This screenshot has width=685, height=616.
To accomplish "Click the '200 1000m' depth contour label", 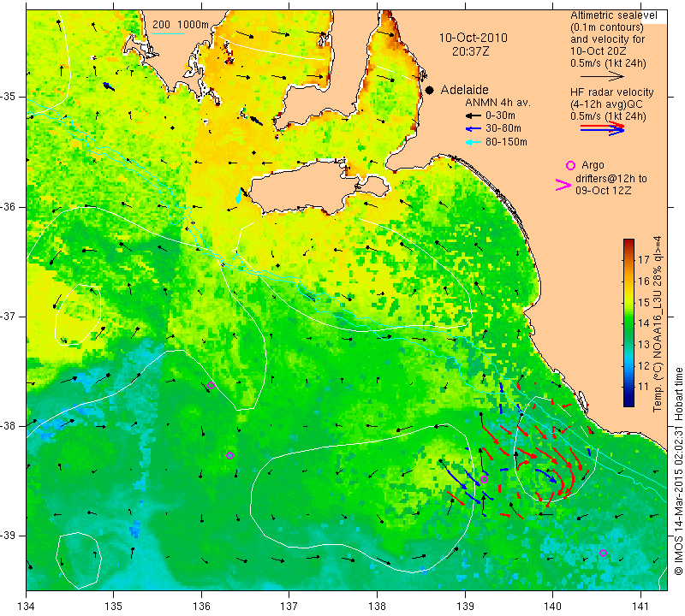I will pos(181,25).
